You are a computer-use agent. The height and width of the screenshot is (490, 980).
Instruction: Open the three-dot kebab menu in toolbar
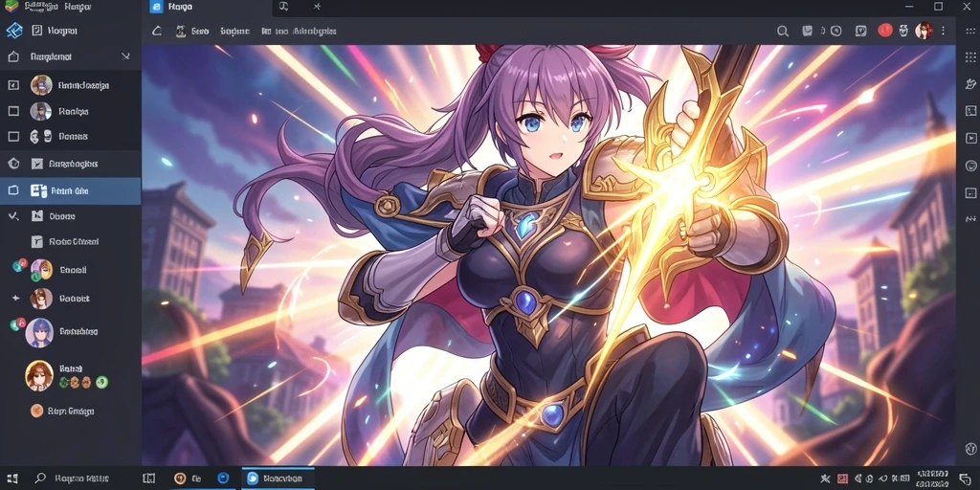tap(943, 31)
